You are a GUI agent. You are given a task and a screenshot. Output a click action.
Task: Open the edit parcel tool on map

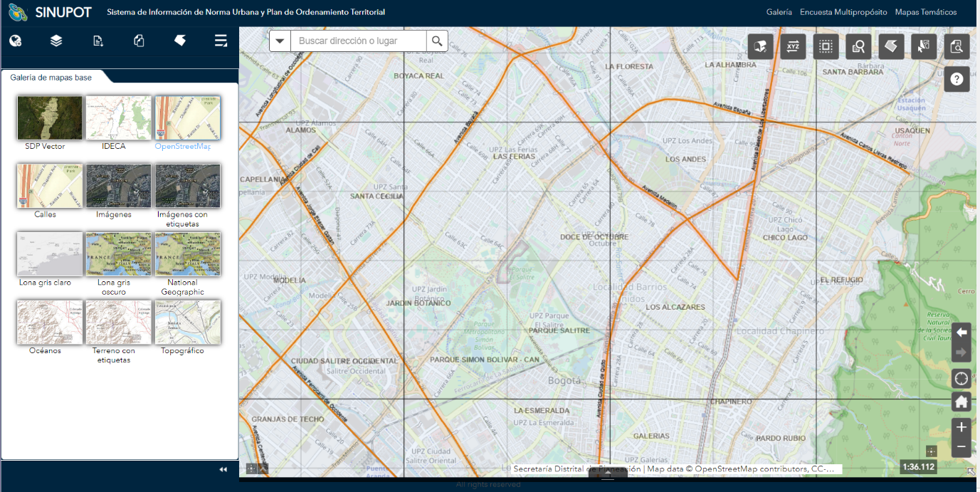(760, 47)
